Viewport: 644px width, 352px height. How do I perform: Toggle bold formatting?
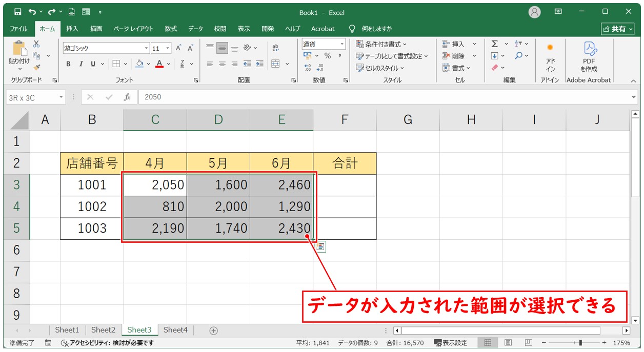tap(68, 64)
